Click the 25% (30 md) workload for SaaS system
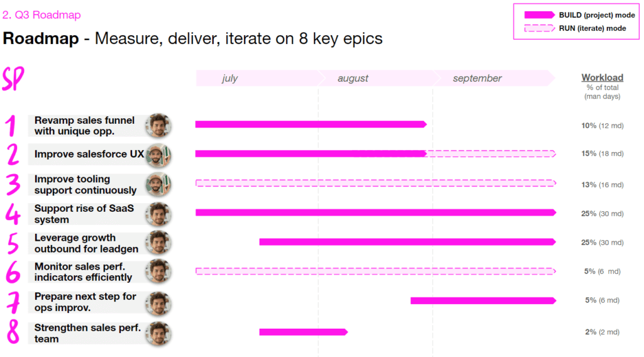This screenshot has height=357, width=644. [x=602, y=214]
